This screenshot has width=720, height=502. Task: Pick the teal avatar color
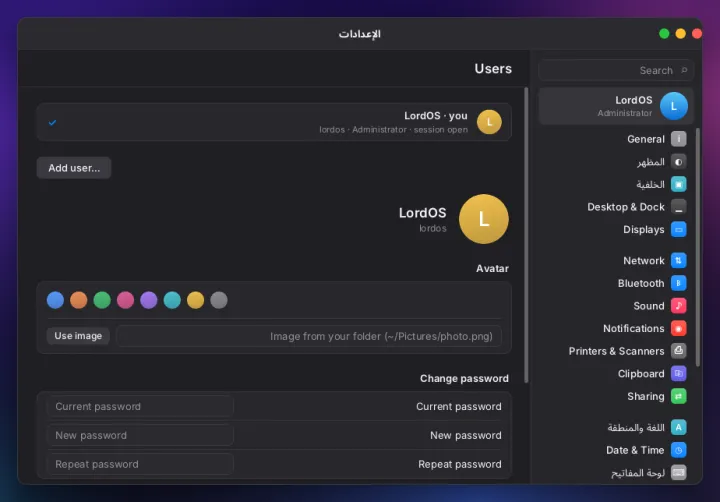pos(172,300)
